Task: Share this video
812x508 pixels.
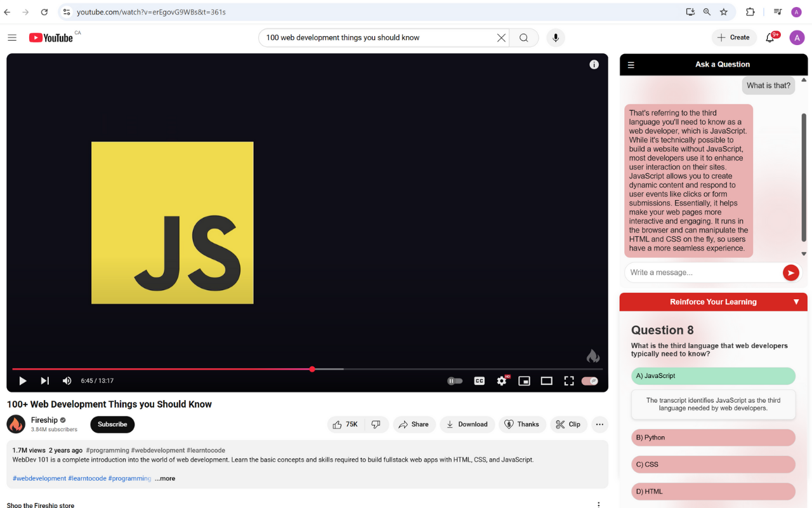Action: (414, 424)
